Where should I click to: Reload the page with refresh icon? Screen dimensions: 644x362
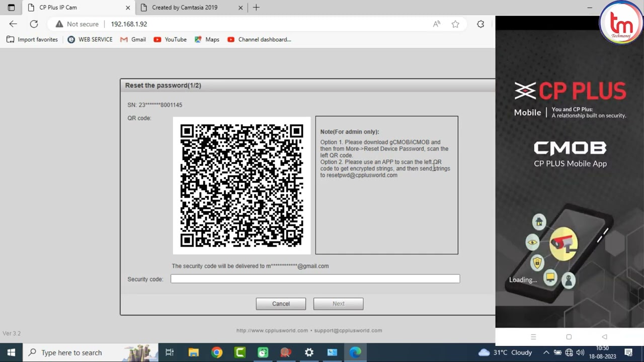(x=34, y=24)
